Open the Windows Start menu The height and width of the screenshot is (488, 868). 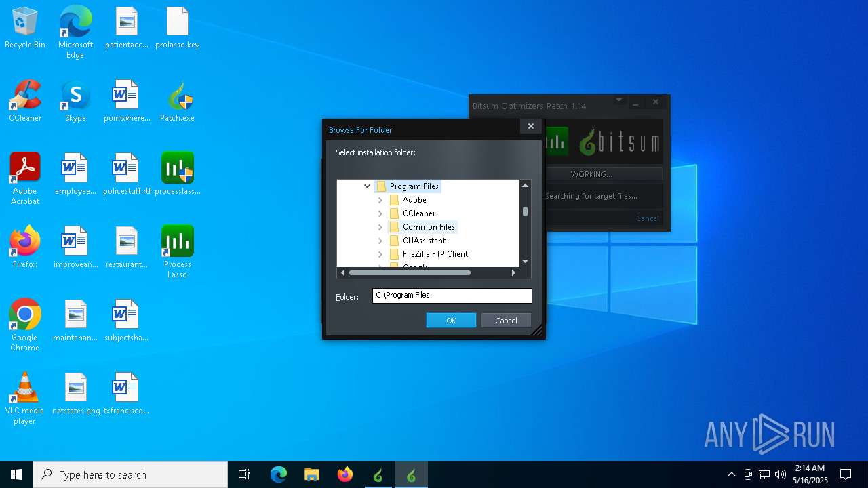16,474
